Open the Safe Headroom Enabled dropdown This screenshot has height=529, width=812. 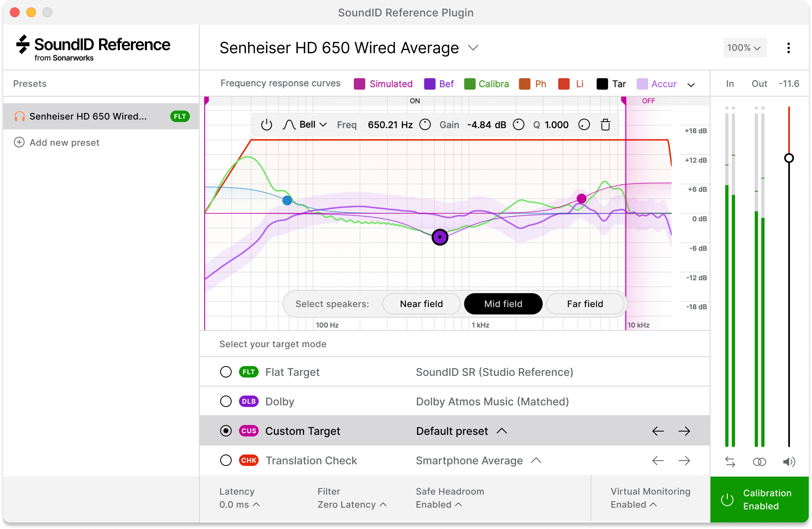coord(439,504)
